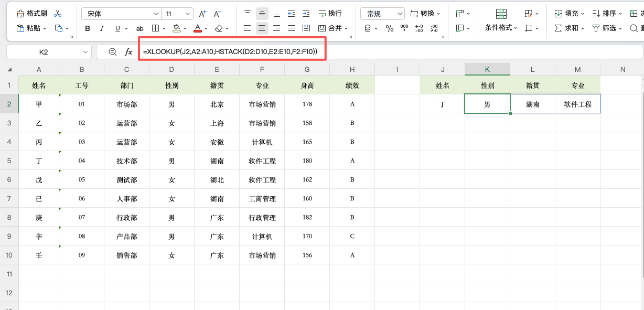Click the fx Insert Function icon
This screenshot has height=310, width=644.
[128, 52]
